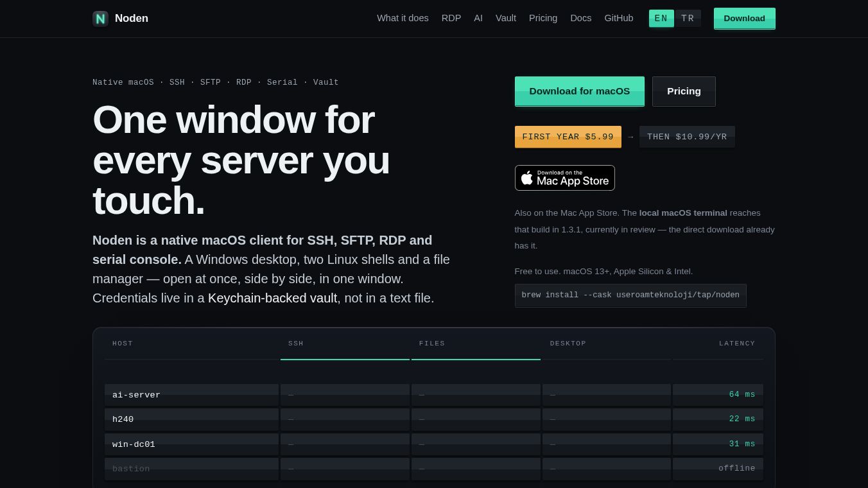Click the THEN $10.99/YR badge
The height and width of the screenshot is (488, 868).
tap(687, 137)
